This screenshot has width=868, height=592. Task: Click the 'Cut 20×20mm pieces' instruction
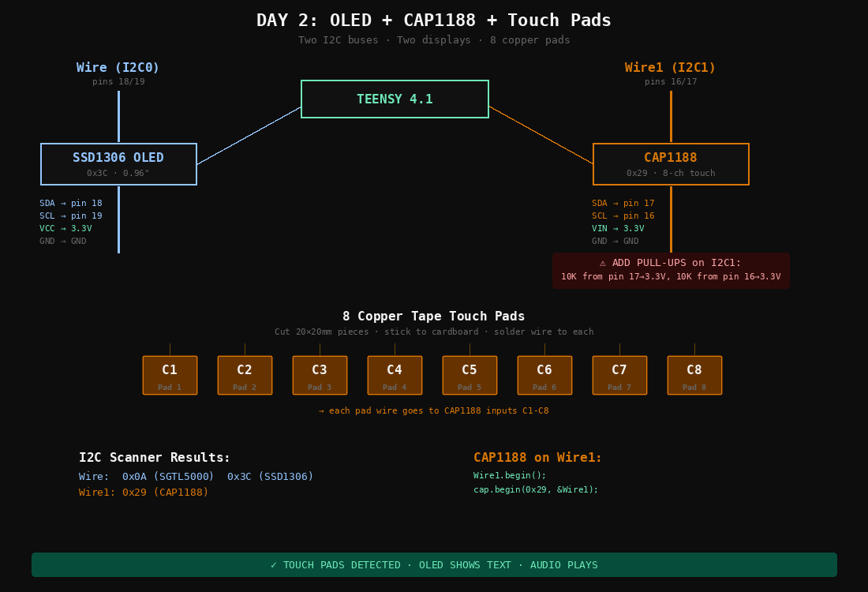434,332
